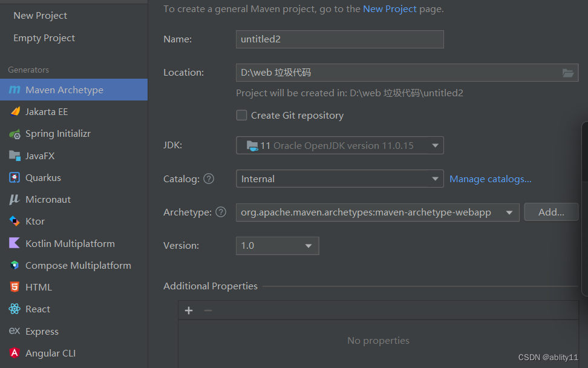Click the JavaFX folder icon

click(x=15, y=156)
